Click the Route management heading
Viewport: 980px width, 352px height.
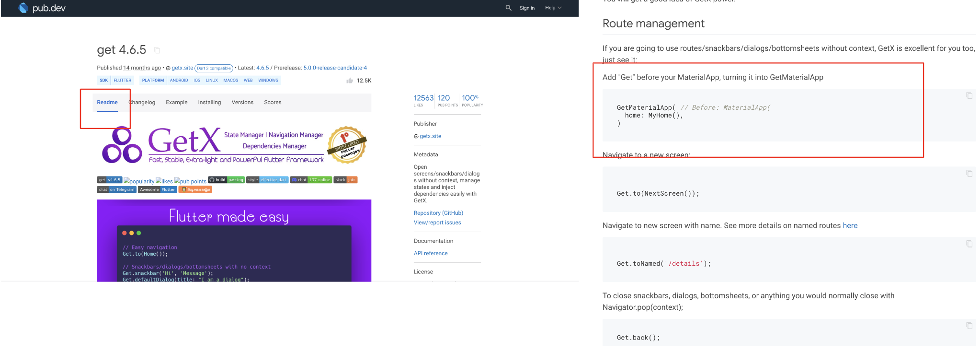(x=653, y=23)
